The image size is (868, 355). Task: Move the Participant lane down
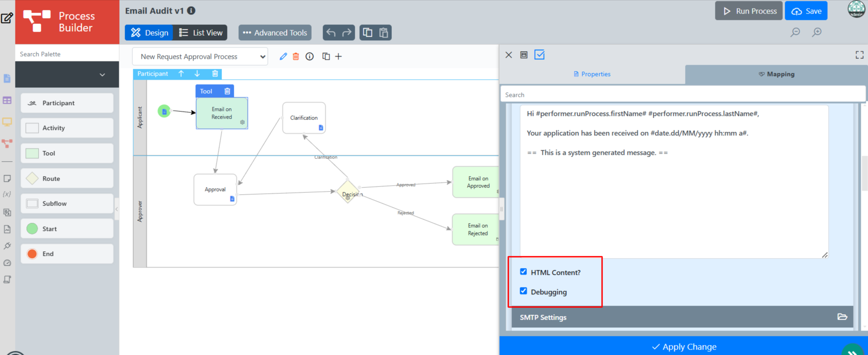pyautogui.click(x=197, y=73)
